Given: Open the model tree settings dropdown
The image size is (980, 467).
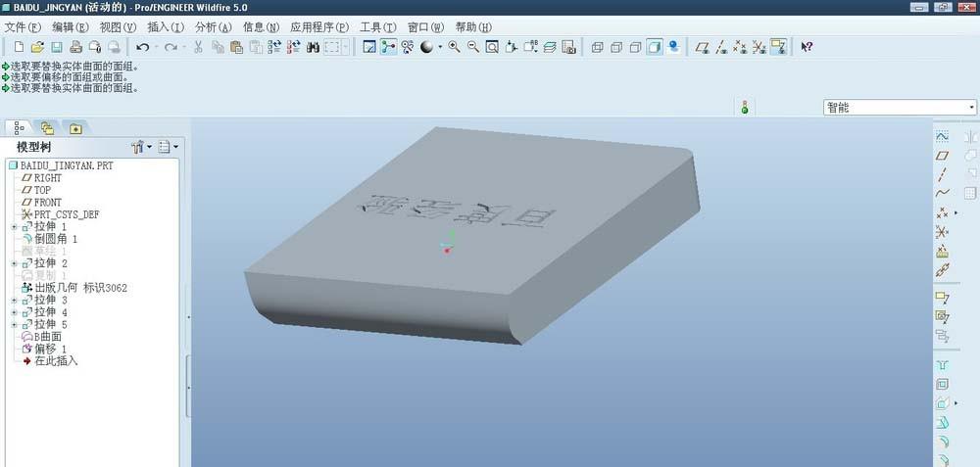Looking at the screenshot, I should tap(142, 147).
